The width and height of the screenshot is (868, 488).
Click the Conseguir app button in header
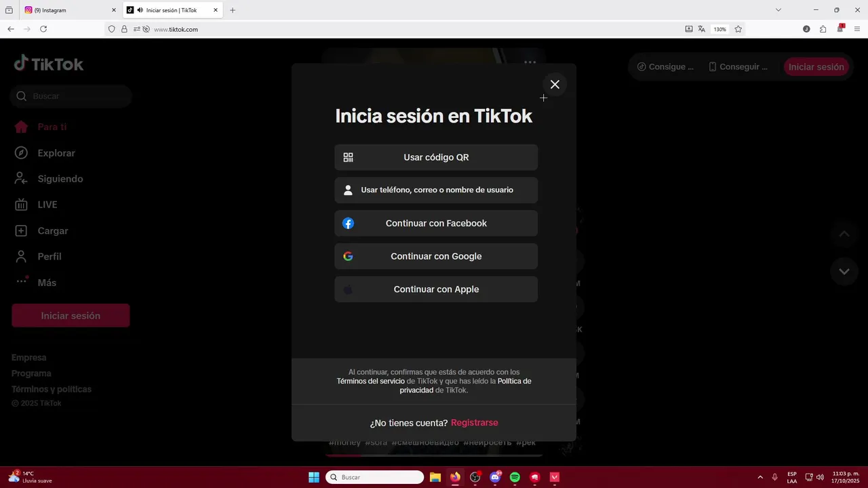point(738,67)
